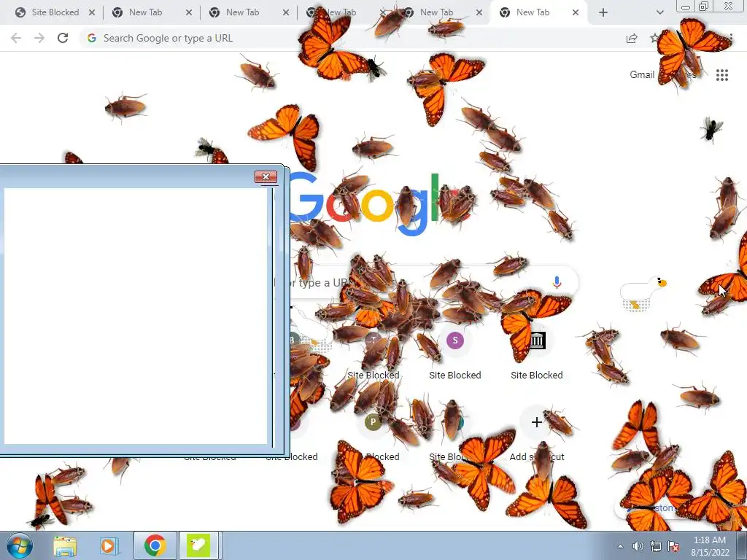Open the Windows Start menu

[19, 545]
